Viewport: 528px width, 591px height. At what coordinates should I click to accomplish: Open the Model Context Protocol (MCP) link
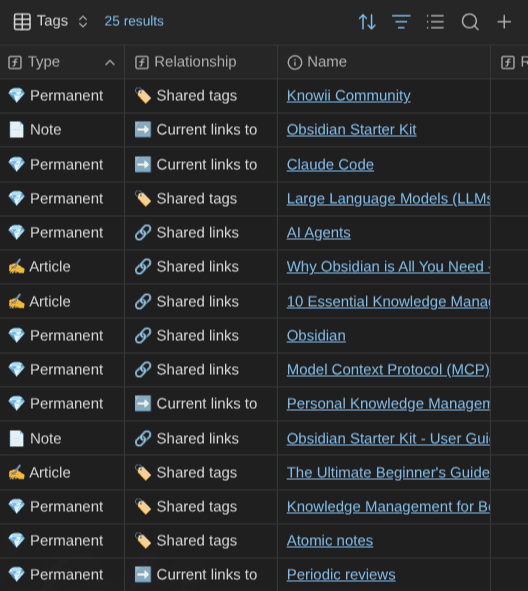[388, 369]
